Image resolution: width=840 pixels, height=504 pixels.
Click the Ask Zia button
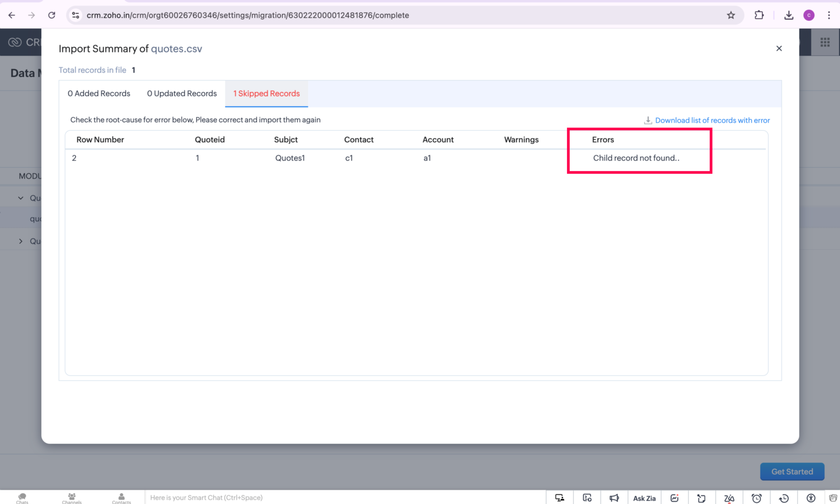click(x=644, y=498)
